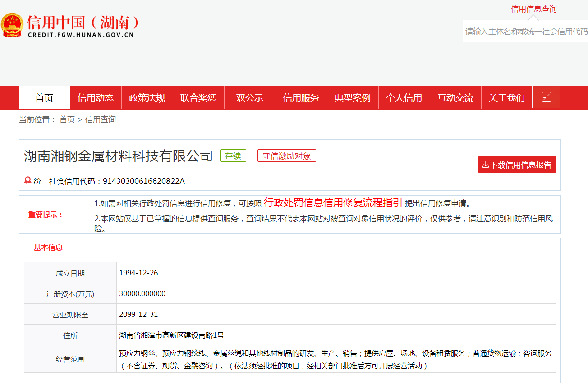The height and width of the screenshot is (385, 588).
Task: Focus the entity name search input
Action: coord(526,31)
